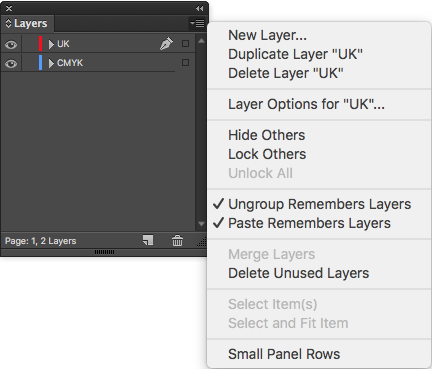
Task: Expand the UK layer disclosure triangle
Action: tap(51, 44)
